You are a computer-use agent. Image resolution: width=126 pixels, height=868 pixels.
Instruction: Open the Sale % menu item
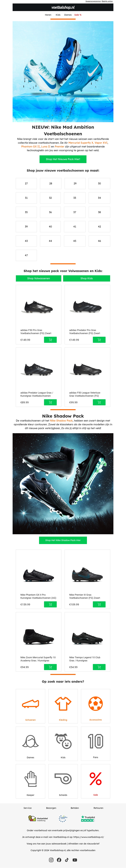coord(78,15)
